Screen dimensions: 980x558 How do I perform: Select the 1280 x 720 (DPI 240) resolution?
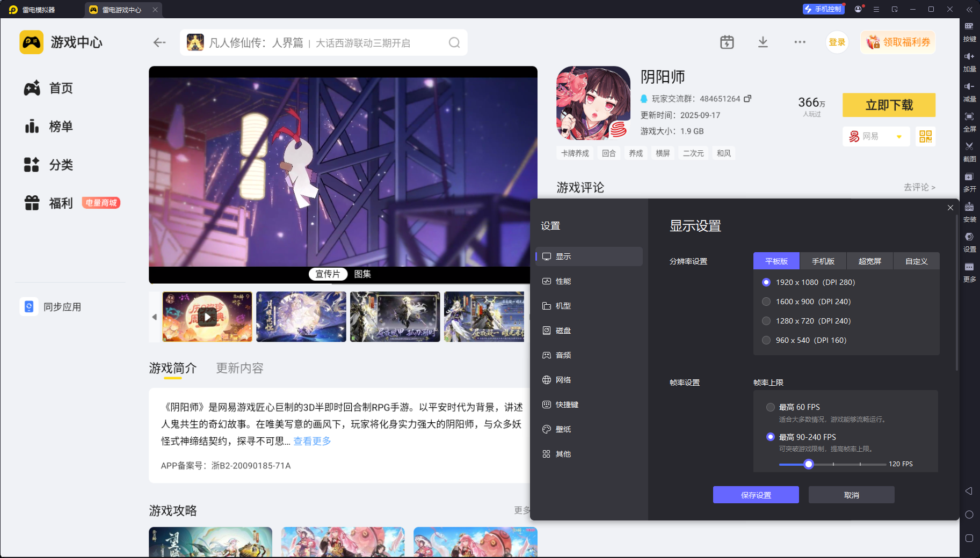[766, 321]
